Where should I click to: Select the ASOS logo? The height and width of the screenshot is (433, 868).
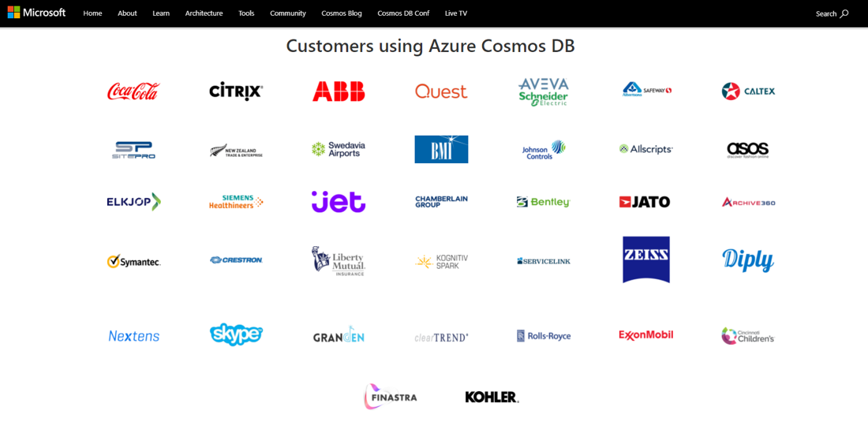pos(748,150)
